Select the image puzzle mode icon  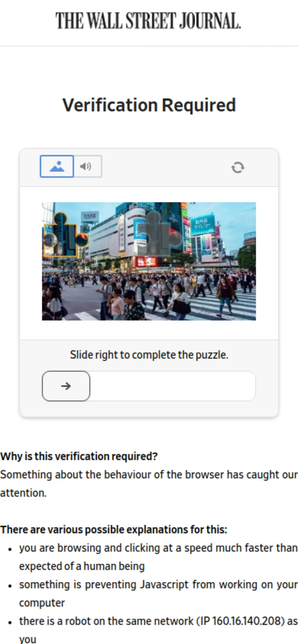(57, 166)
